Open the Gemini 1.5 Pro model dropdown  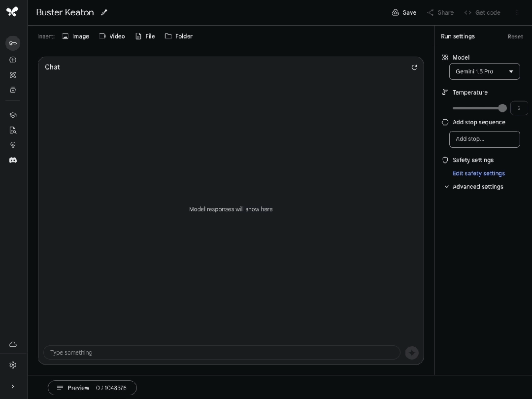coord(485,71)
